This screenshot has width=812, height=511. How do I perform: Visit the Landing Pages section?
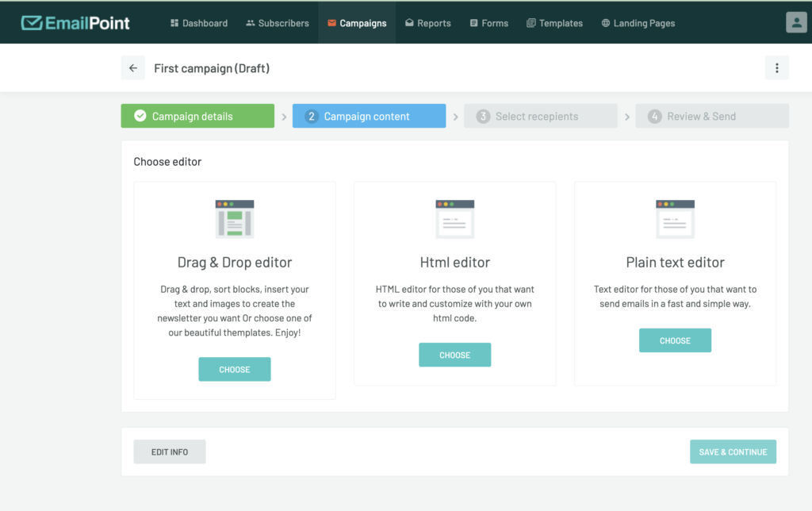(638, 23)
